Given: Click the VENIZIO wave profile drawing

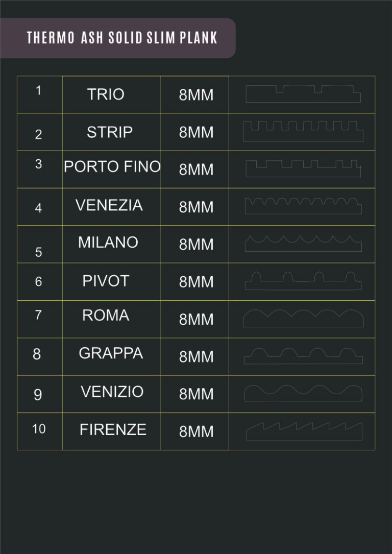Looking at the screenshot, I should 303,393.
